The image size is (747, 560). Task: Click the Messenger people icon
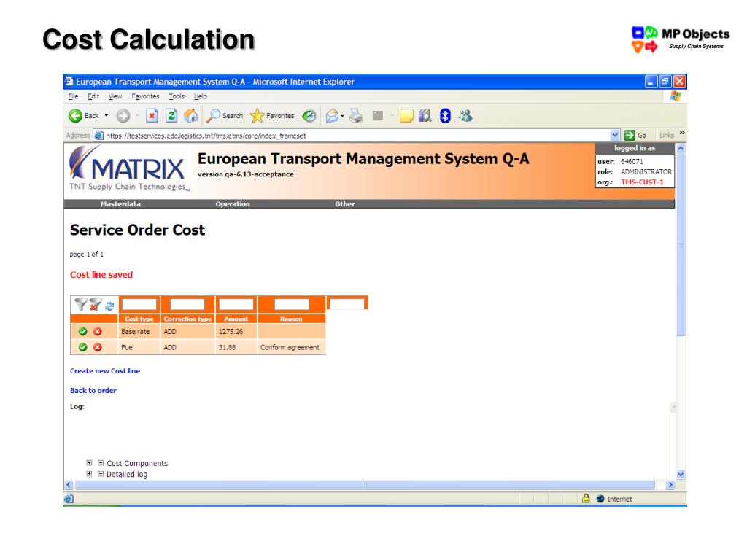pyautogui.click(x=465, y=116)
